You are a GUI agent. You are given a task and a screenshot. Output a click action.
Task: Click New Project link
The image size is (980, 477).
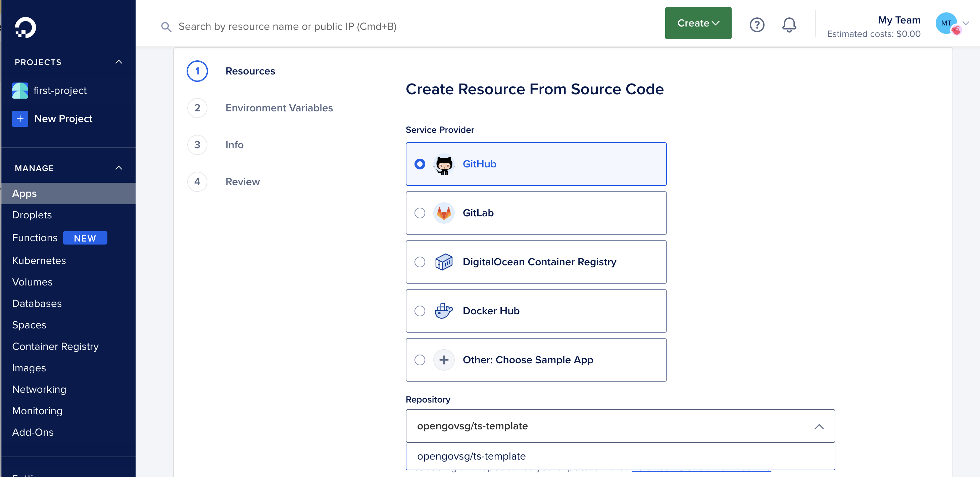point(63,119)
